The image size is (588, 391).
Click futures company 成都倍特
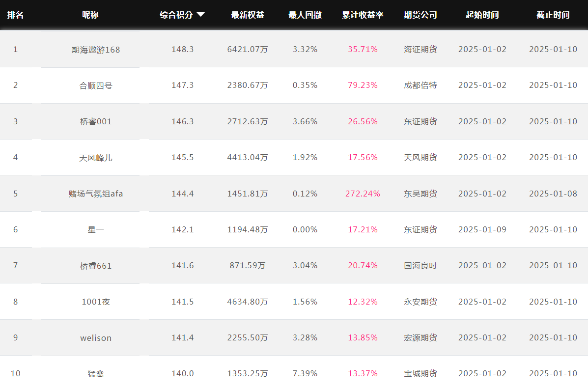[420, 85]
